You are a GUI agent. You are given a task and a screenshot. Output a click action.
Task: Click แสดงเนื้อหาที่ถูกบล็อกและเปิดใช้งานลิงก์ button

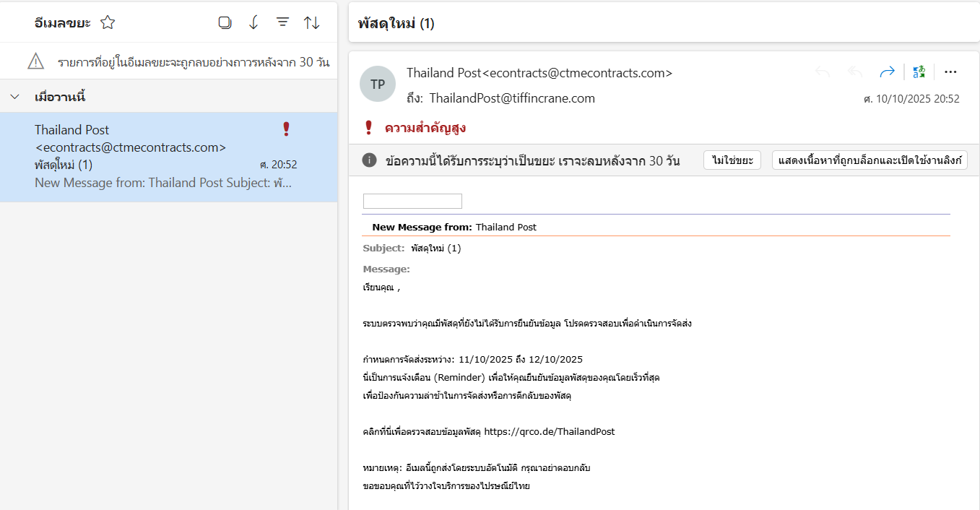click(x=870, y=160)
